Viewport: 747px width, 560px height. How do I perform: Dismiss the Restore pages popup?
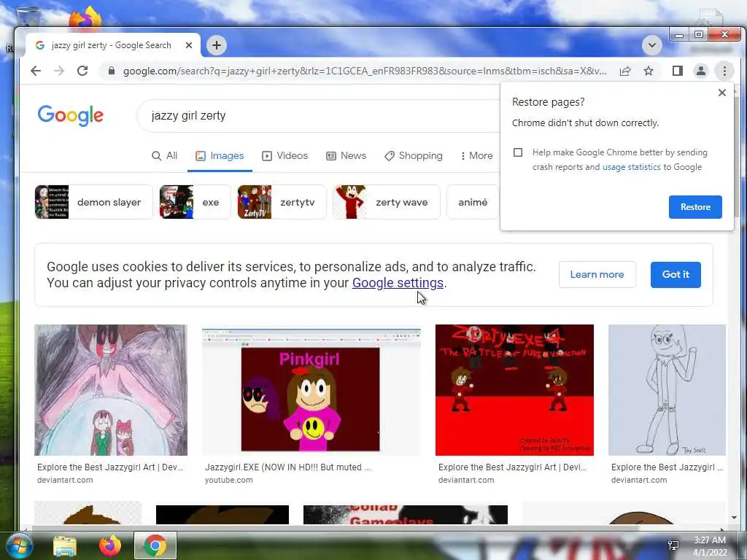coord(721,93)
